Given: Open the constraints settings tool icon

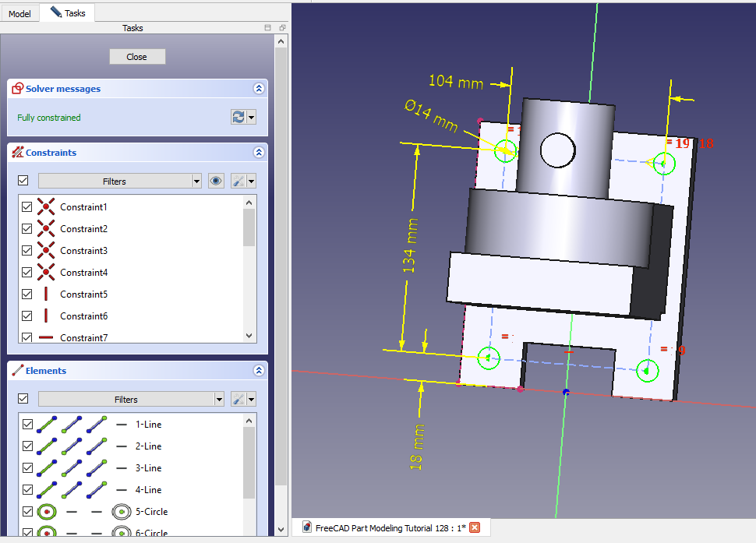Looking at the screenshot, I should pos(239,181).
